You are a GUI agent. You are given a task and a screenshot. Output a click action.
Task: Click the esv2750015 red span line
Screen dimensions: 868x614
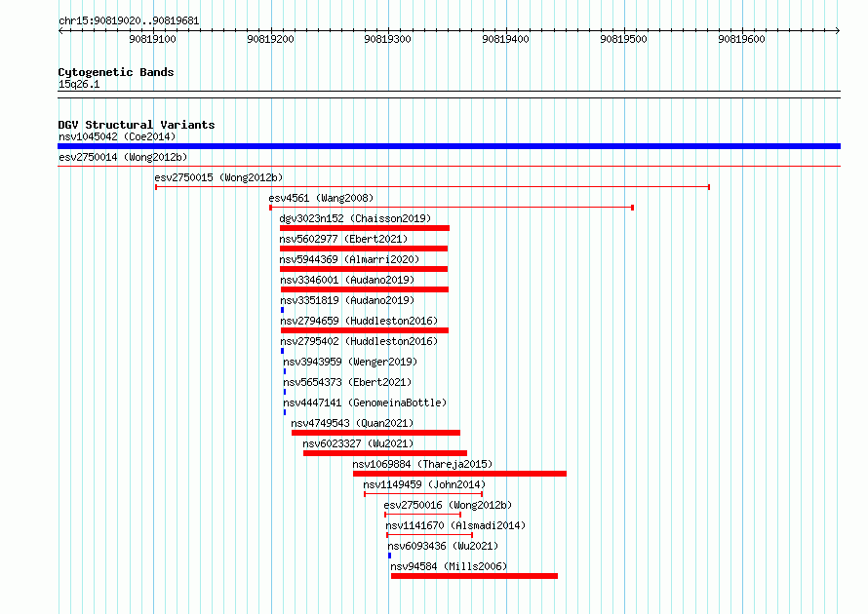point(432,187)
